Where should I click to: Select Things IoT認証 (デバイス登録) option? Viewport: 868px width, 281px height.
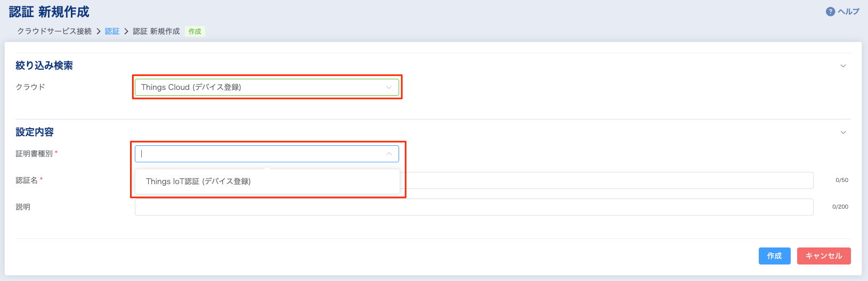tap(198, 181)
